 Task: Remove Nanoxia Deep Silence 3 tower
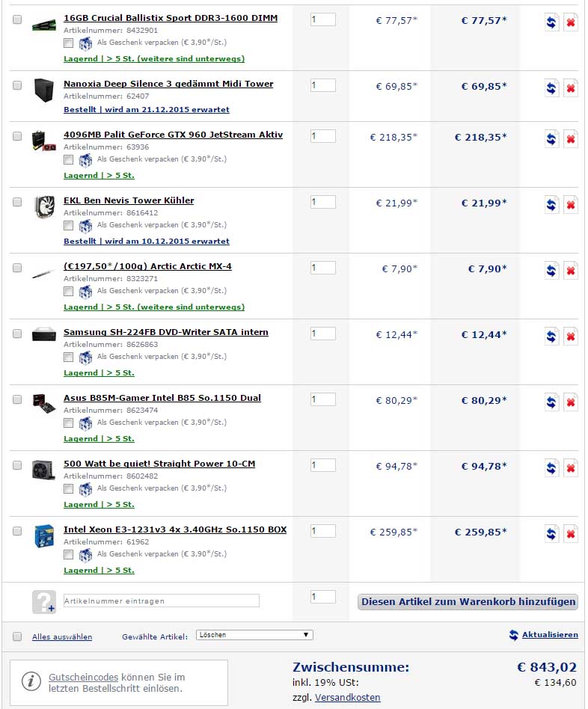tap(571, 88)
